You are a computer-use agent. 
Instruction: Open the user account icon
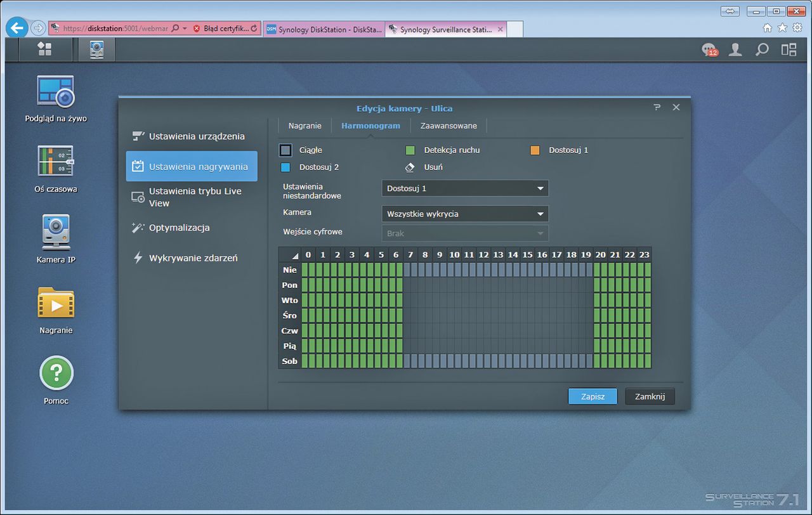pos(735,49)
